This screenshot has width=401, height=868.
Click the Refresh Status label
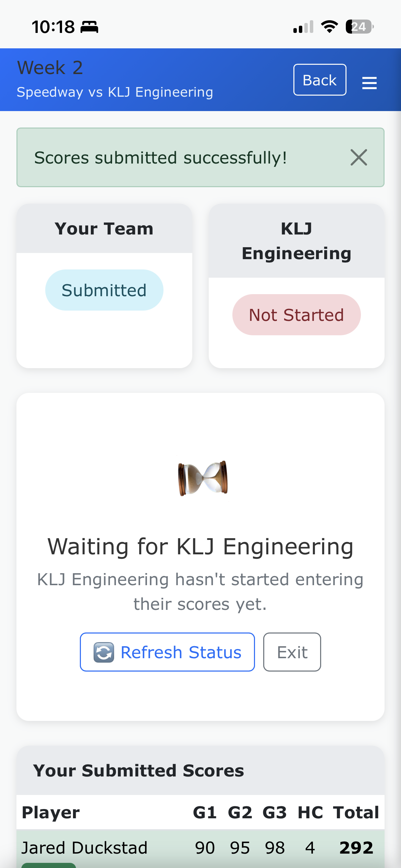point(181,652)
